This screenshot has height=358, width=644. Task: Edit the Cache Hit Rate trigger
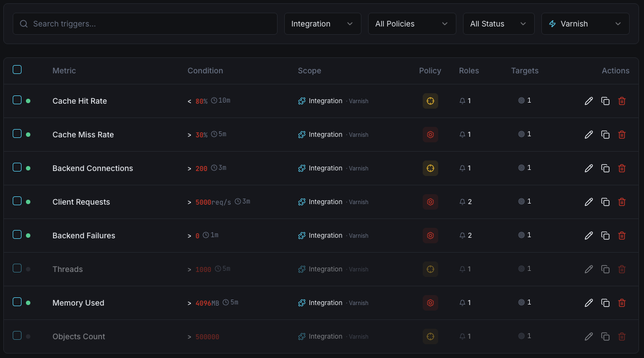589,101
